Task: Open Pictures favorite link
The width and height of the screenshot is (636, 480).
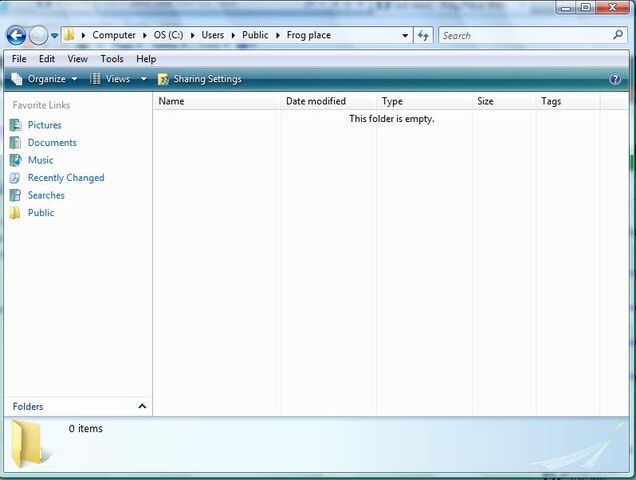Action: (x=45, y=125)
